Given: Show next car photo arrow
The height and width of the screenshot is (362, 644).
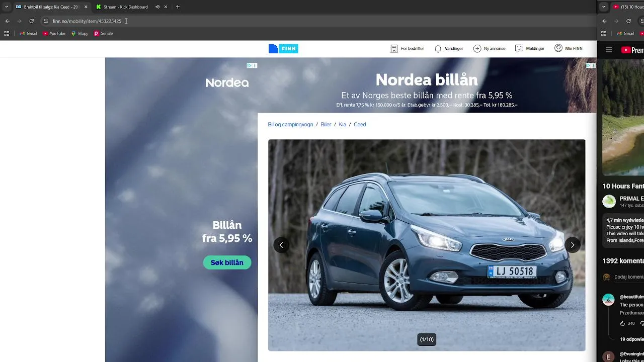Looking at the screenshot, I should pos(573,245).
